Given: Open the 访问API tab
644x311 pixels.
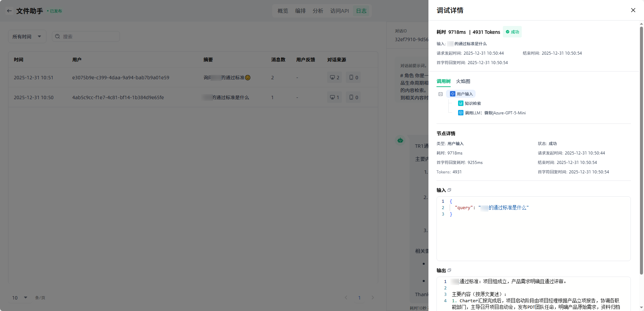Looking at the screenshot, I should pyautogui.click(x=339, y=11).
